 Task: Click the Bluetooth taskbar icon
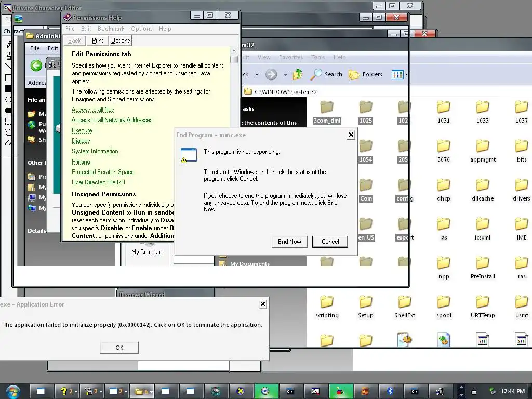pyautogui.click(x=390, y=392)
